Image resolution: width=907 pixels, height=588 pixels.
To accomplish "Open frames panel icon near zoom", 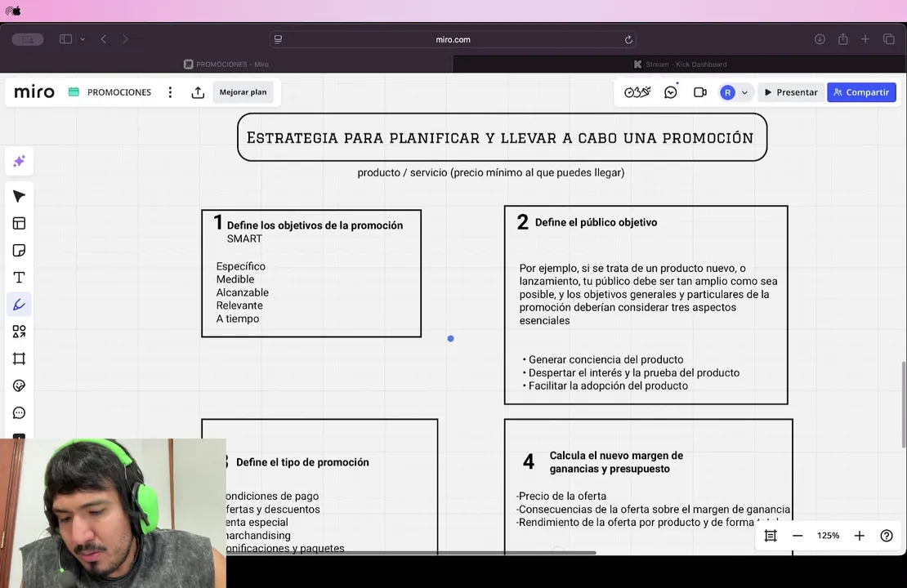I will [x=771, y=536].
